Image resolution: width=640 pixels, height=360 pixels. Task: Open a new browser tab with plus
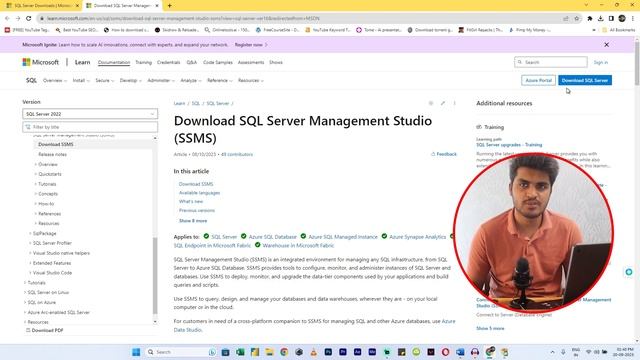coord(169,6)
